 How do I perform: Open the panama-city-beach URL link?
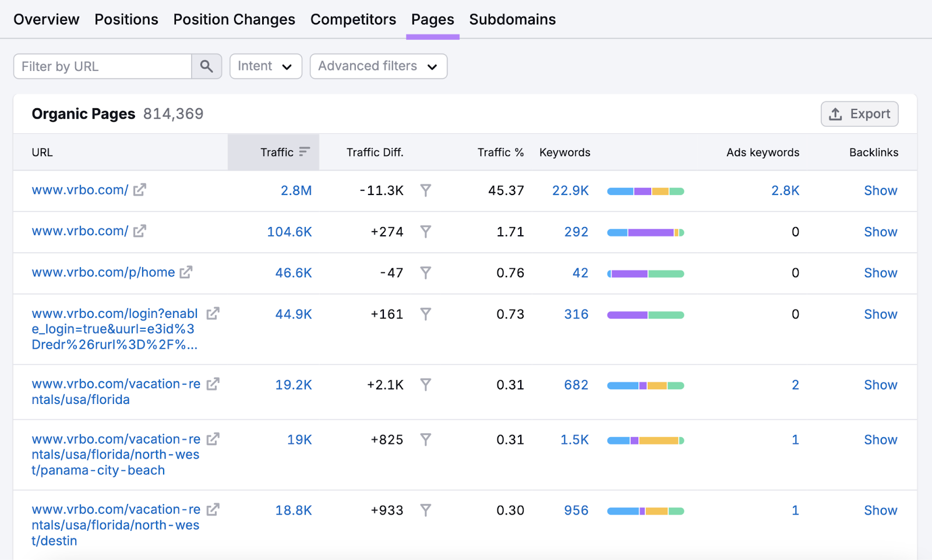click(116, 455)
